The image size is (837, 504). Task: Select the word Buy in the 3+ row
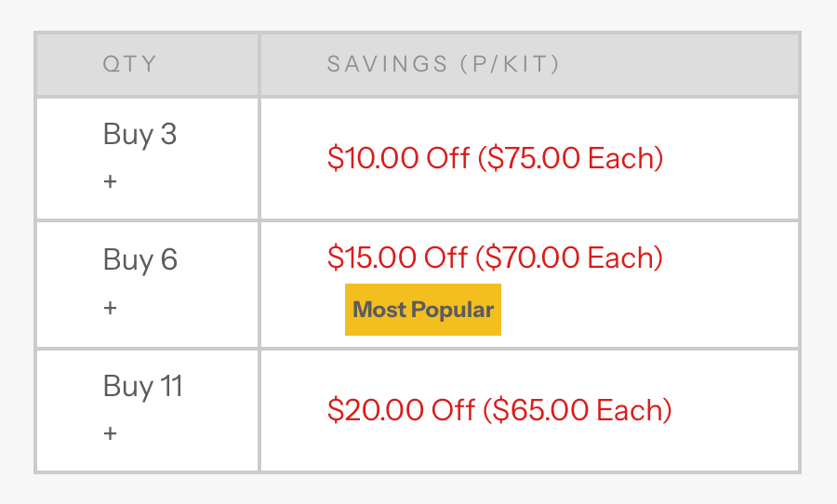tap(127, 135)
